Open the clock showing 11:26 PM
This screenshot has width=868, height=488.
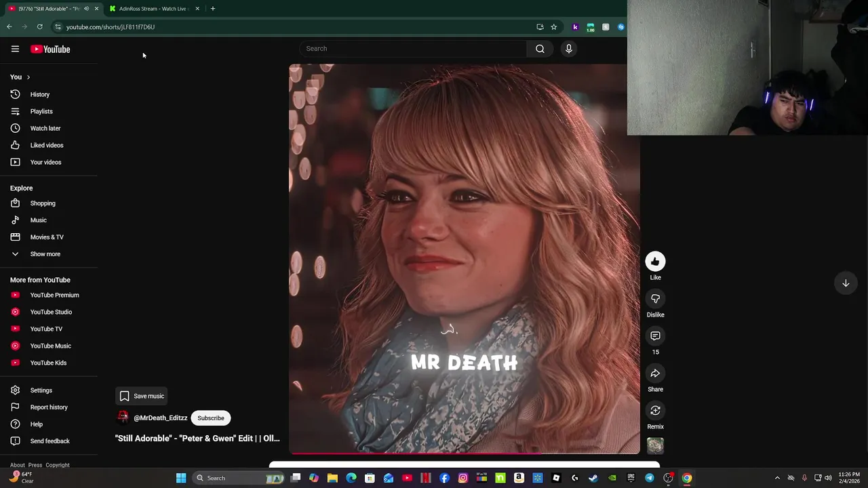pyautogui.click(x=849, y=478)
